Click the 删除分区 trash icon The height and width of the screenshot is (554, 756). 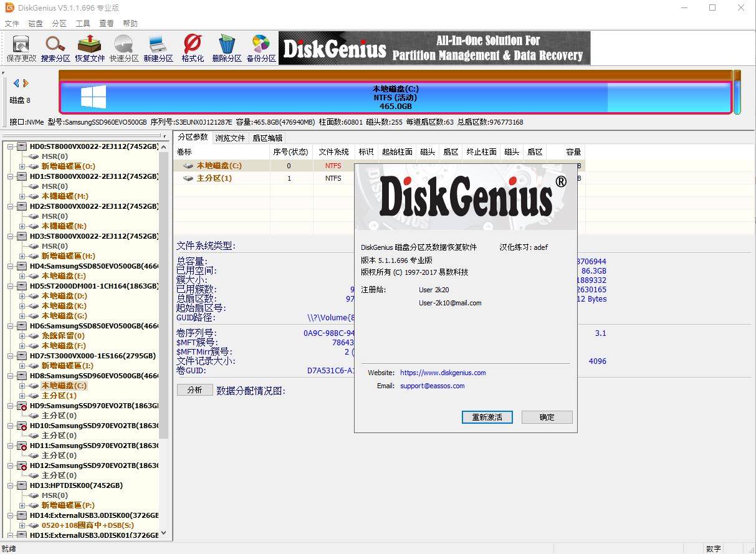point(227,44)
